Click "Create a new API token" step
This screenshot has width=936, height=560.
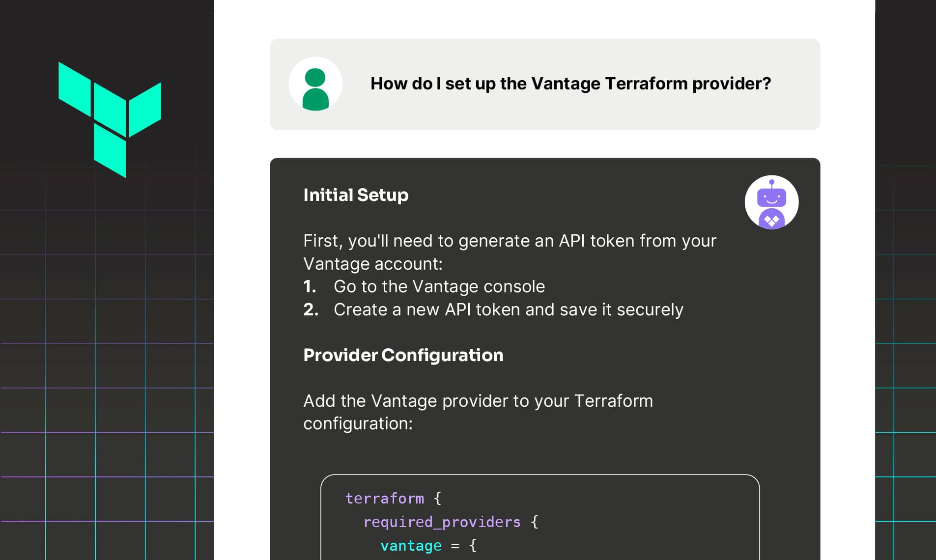click(x=508, y=309)
